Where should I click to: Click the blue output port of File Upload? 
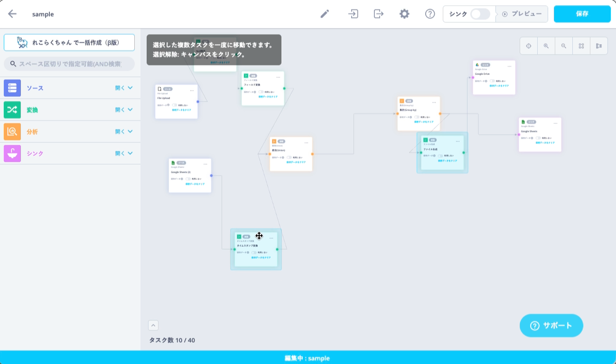198,102
